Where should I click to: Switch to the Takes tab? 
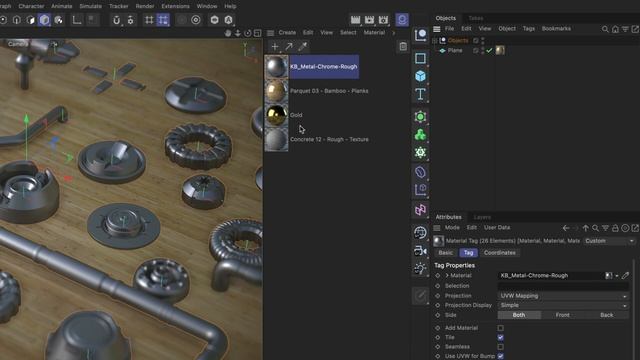tap(476, 18)
